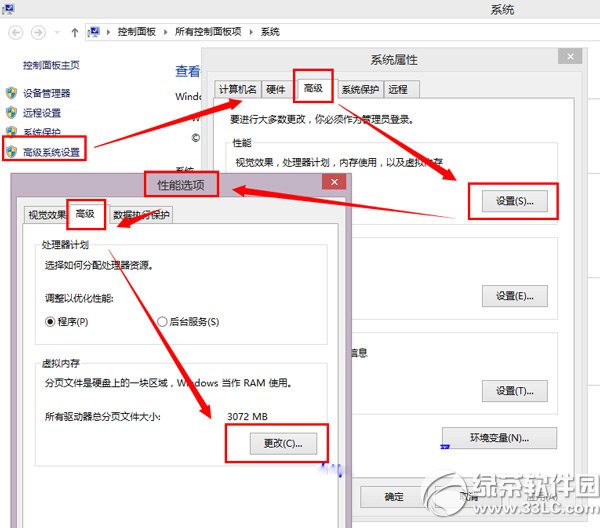Confirm 系统属性 with 确定 button
The image size is (600, 528).
tap(394, 497)
